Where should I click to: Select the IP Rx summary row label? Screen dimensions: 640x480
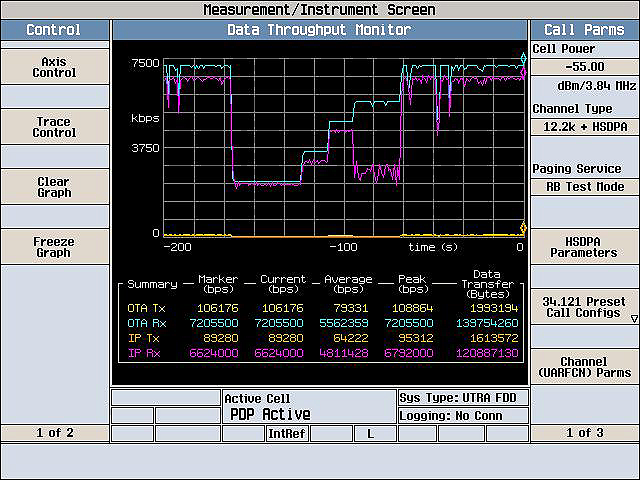click(x=144, y=353)
